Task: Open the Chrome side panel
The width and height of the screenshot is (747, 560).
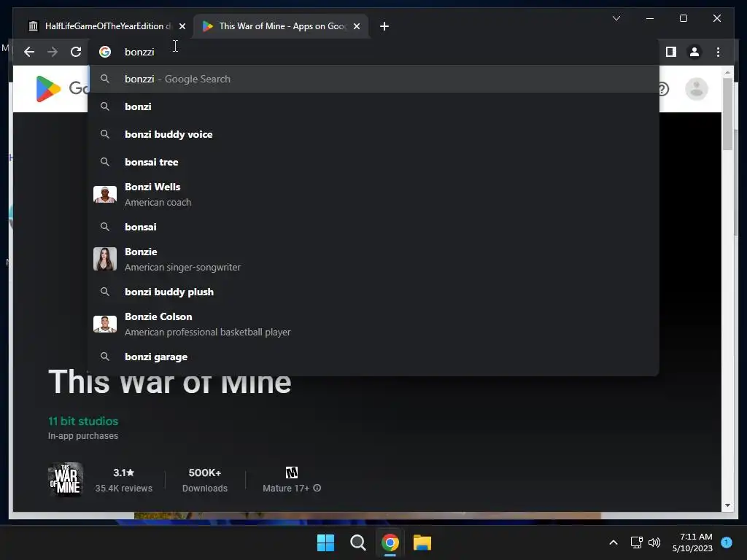Action: click(671, 52)
